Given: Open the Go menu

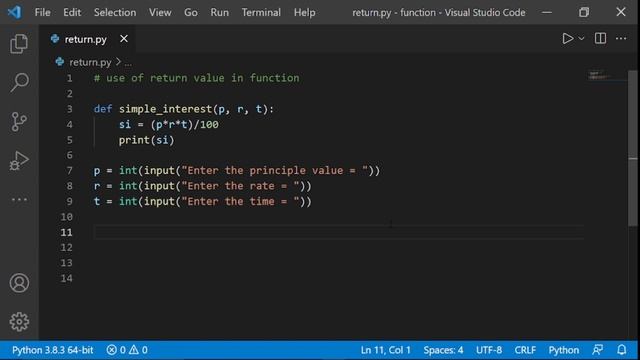Looking at the screenshot, I should click(191, 12).
